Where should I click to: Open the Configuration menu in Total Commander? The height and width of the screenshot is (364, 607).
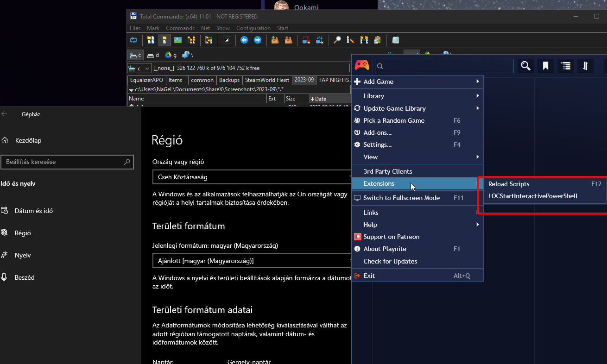253,28
